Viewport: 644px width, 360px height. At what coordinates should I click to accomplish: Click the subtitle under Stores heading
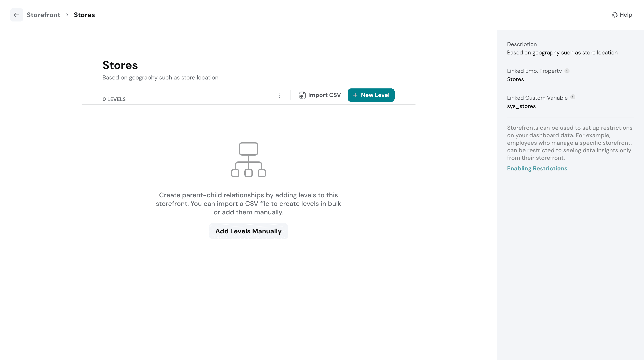tap(160, 78)
